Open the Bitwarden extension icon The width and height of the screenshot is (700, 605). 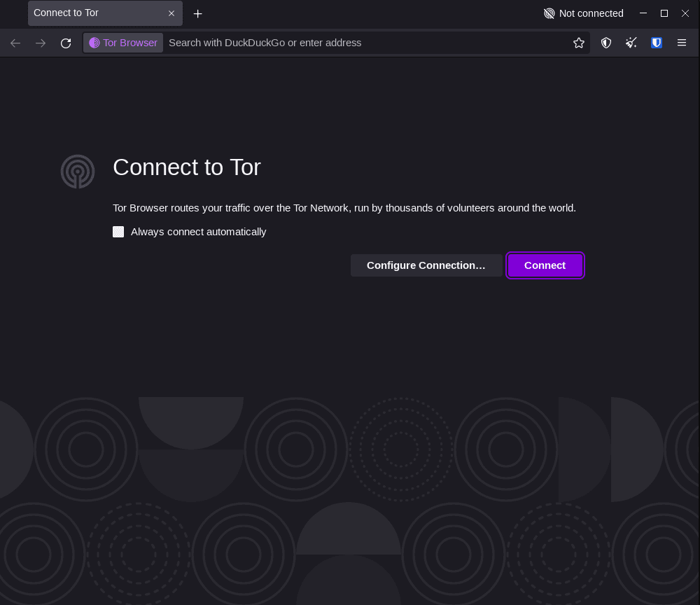pyautogui.click(x=657, y=43)
